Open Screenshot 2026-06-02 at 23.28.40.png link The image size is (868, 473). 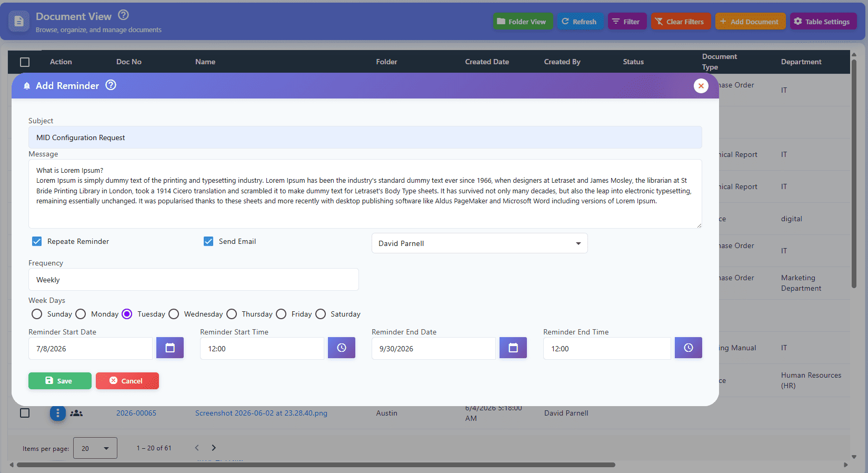261,413
